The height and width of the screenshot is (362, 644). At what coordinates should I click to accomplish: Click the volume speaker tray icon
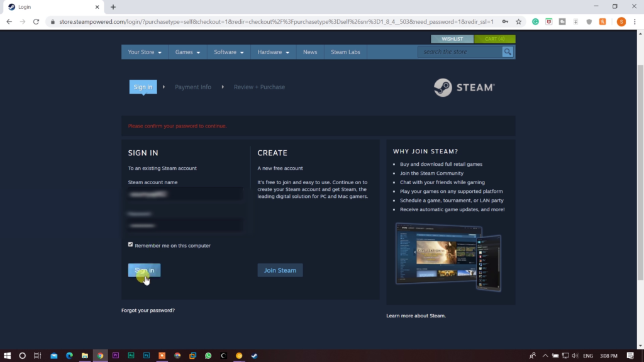tap(575, 356)
